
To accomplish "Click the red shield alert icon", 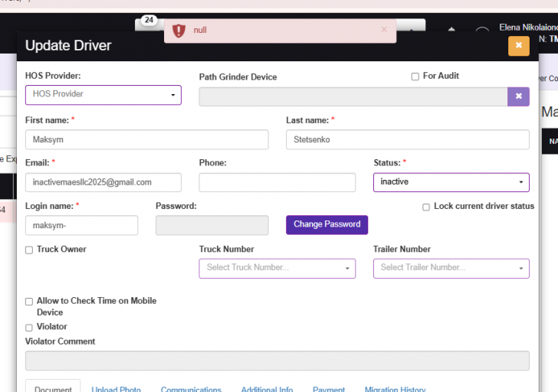I will 179,31.
